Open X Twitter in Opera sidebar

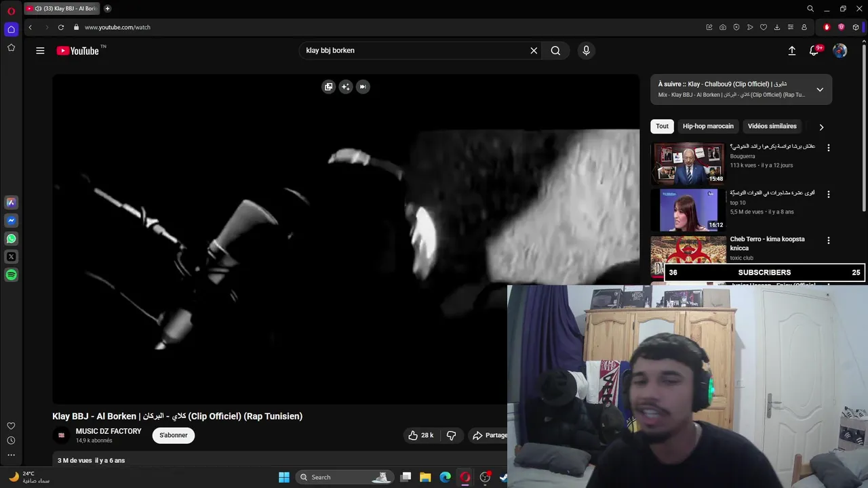tap(11, 257)
